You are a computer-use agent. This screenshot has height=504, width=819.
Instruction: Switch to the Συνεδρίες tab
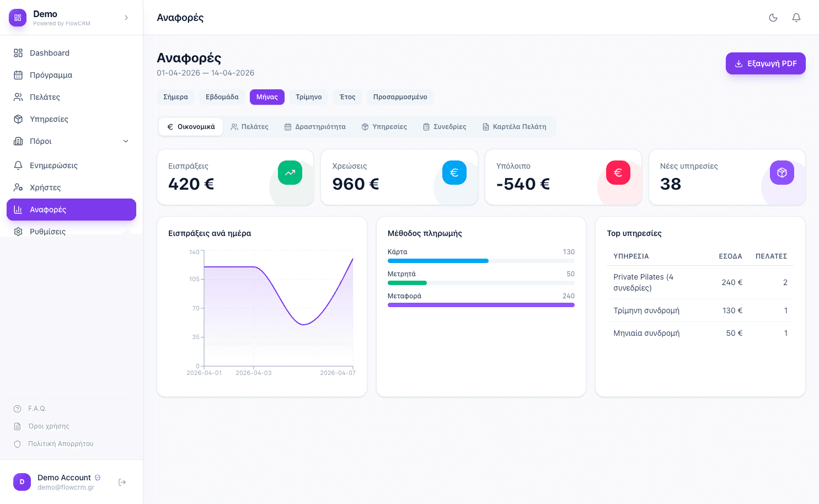point(445,127)
